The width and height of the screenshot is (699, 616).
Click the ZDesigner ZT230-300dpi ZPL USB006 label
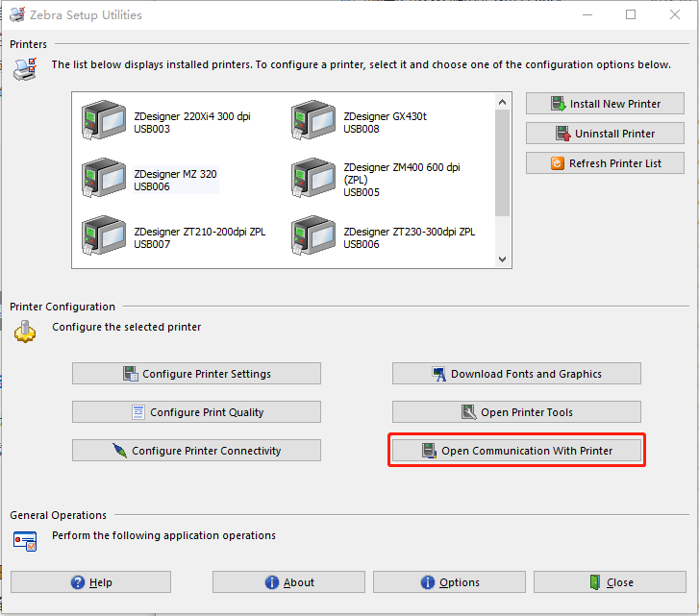410,238
